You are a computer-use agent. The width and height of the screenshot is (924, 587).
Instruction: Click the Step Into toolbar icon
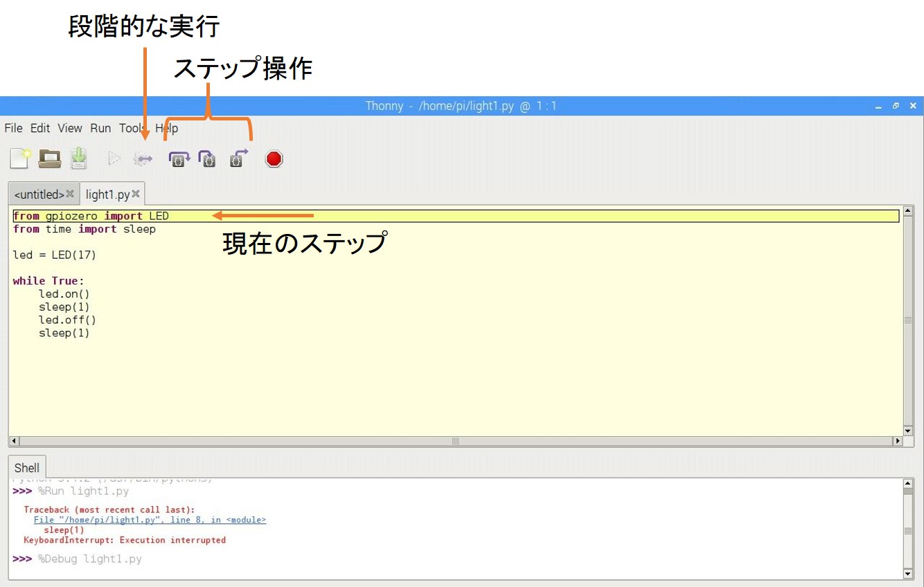click(208, 159)
